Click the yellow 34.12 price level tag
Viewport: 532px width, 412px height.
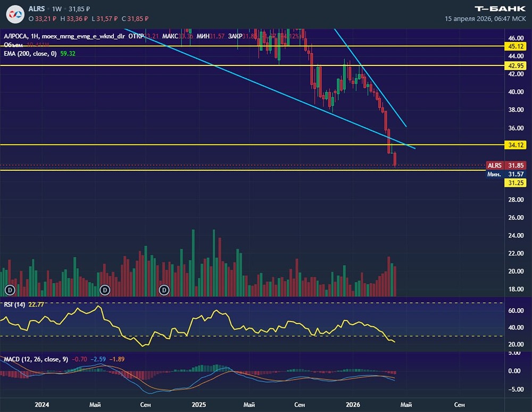(516, 145)
